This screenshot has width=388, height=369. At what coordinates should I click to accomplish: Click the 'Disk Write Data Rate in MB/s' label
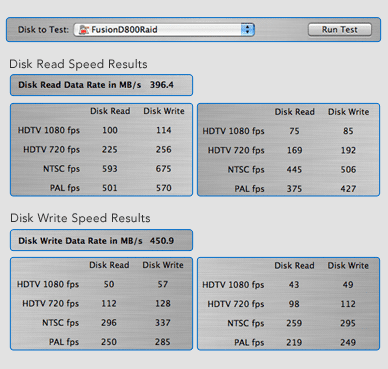tap(80, 241)
